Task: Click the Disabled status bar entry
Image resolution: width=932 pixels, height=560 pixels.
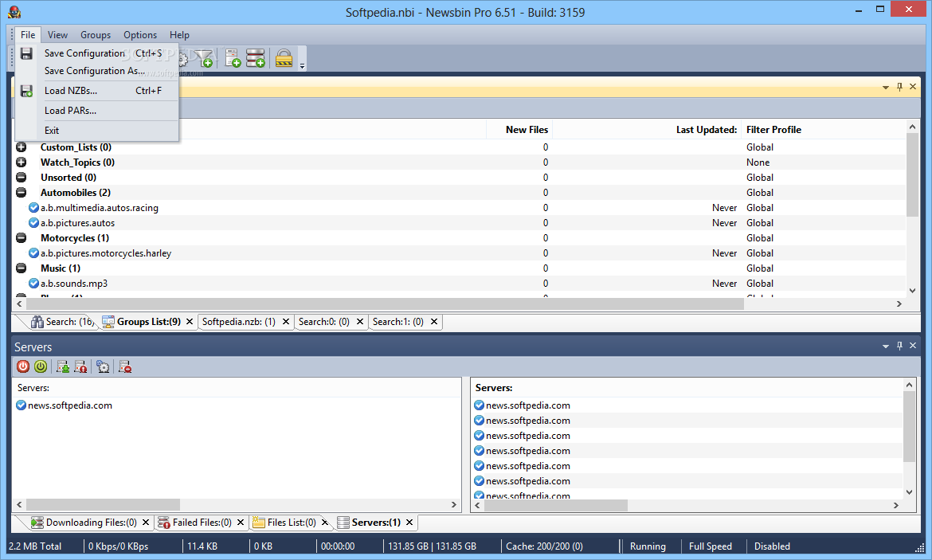Action: (x=772, y=546)
